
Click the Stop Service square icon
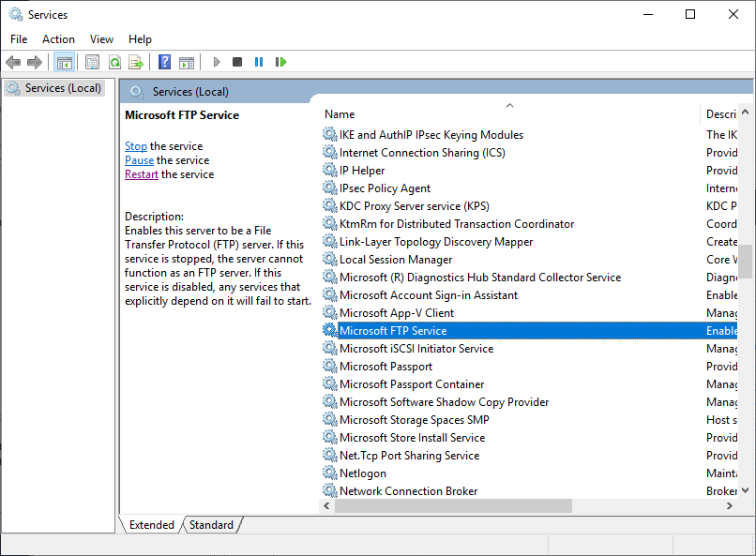point(237,62)
